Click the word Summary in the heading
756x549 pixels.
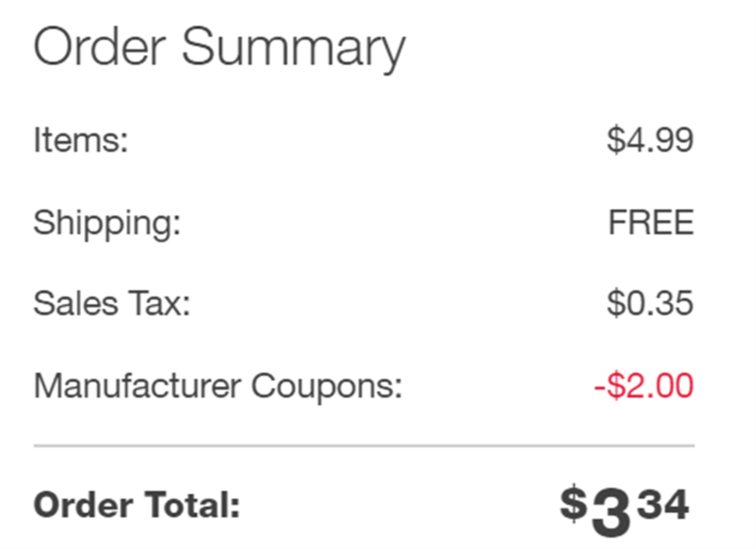[294, 50]
